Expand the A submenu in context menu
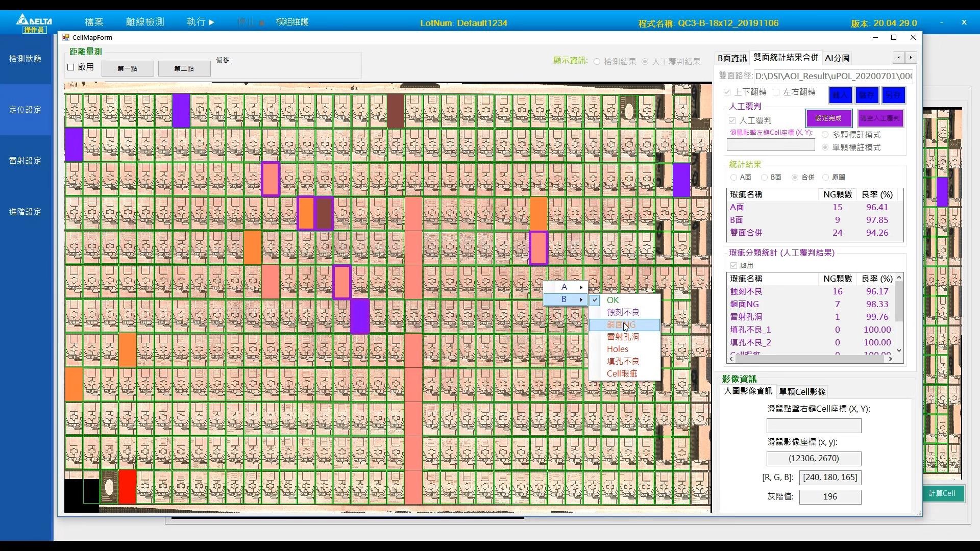 [566, 287]
